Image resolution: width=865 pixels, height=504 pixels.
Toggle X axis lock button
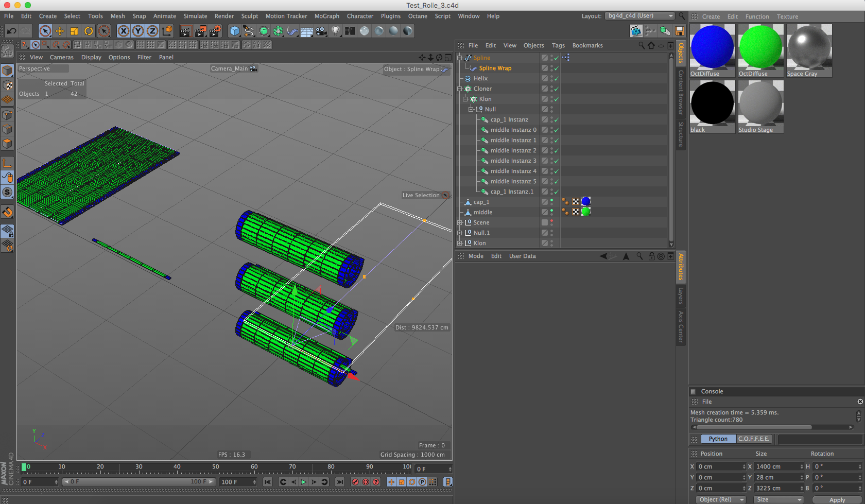(x=124, y=31)
